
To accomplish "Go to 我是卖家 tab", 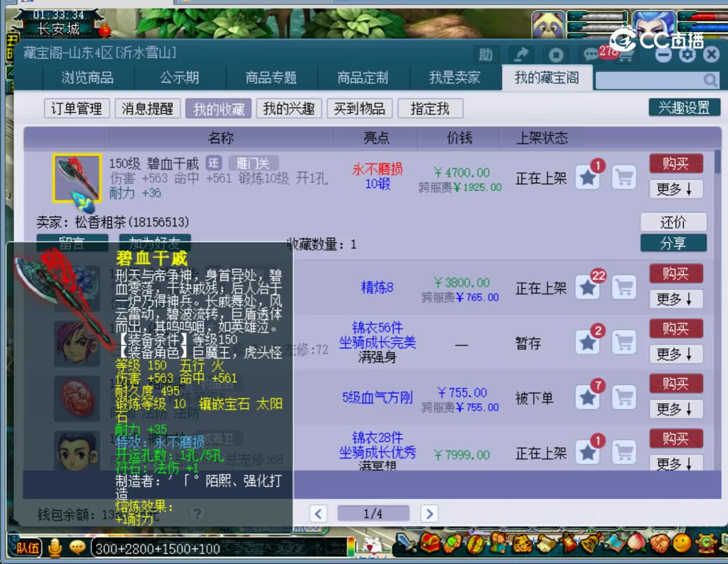I will click(x=454, y=78).
